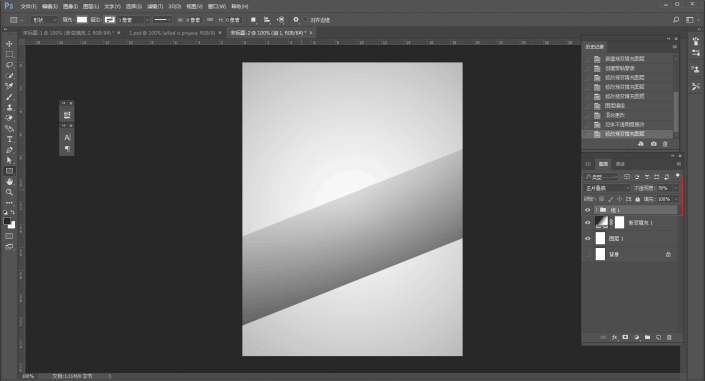Open the 文件(F) menu
Viewport: 705px width, 381px height.
tap(28, 6)
